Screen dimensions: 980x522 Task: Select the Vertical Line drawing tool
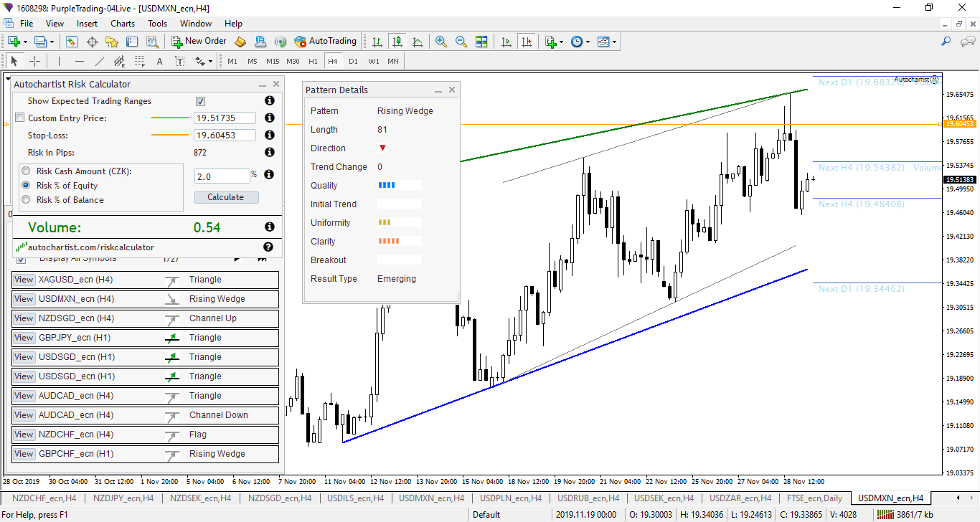click(59, 61)
